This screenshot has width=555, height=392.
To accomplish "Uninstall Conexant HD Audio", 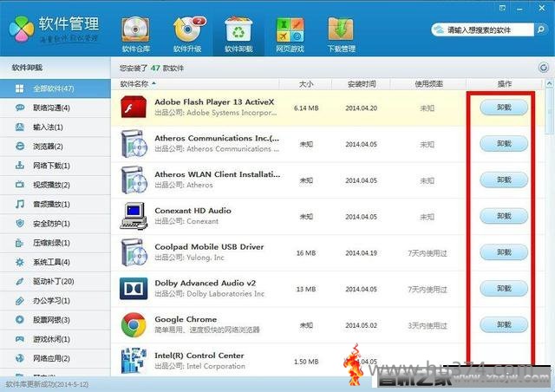I will click(x=504, y=216).
